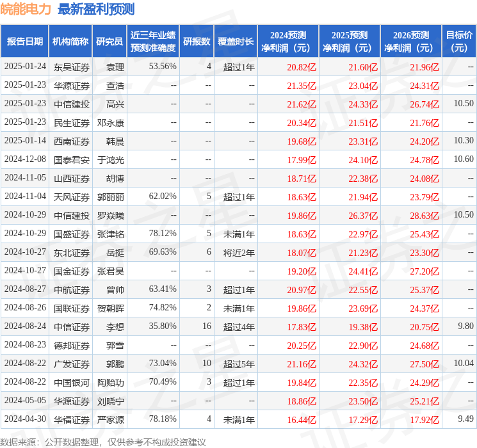Click 中国银河 institution cell
The image size is (477, 448).
(72, 383)
